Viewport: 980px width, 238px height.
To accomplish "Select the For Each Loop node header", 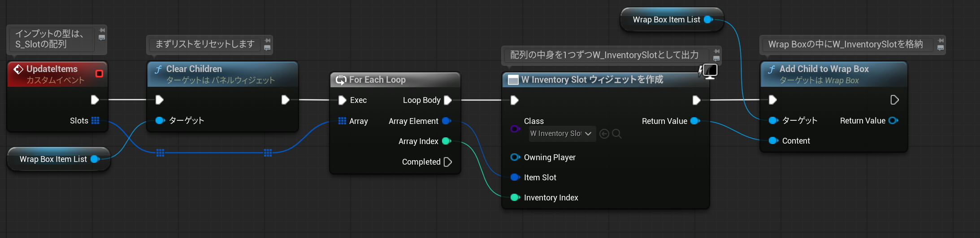I will 377,80.
